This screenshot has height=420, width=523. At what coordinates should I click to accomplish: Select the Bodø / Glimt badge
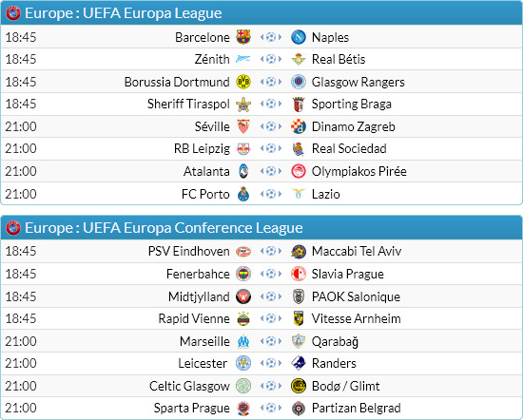click(299, 386)
